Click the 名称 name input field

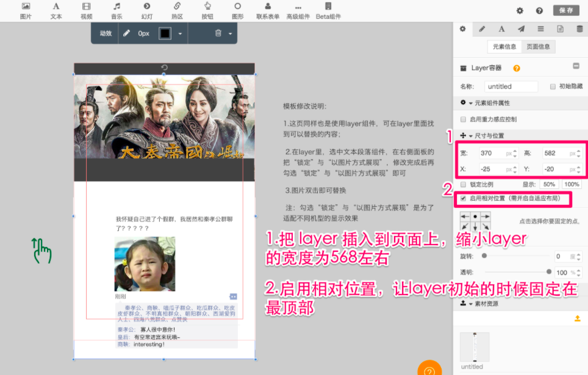click(x=511, y=87)
